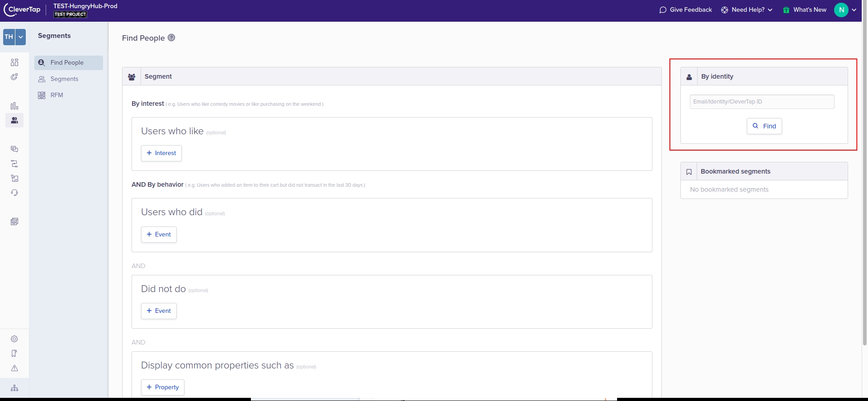
Task: Click the help question mark beside Find People
Action: (171, 38)
